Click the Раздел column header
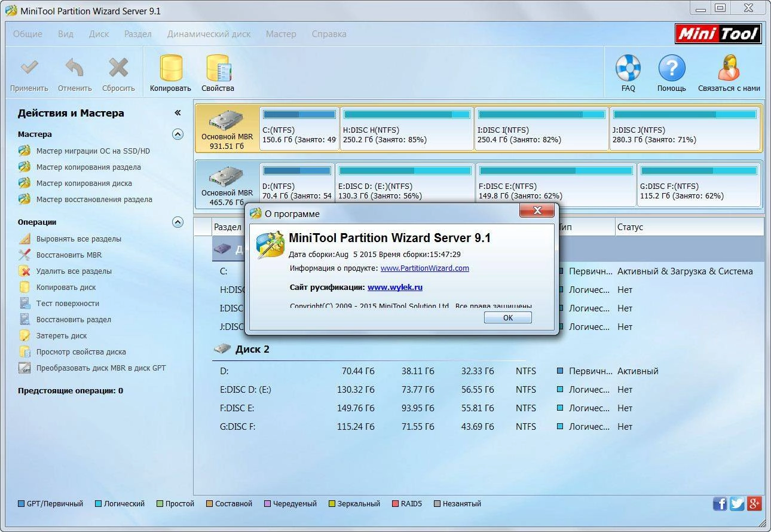 227,227
